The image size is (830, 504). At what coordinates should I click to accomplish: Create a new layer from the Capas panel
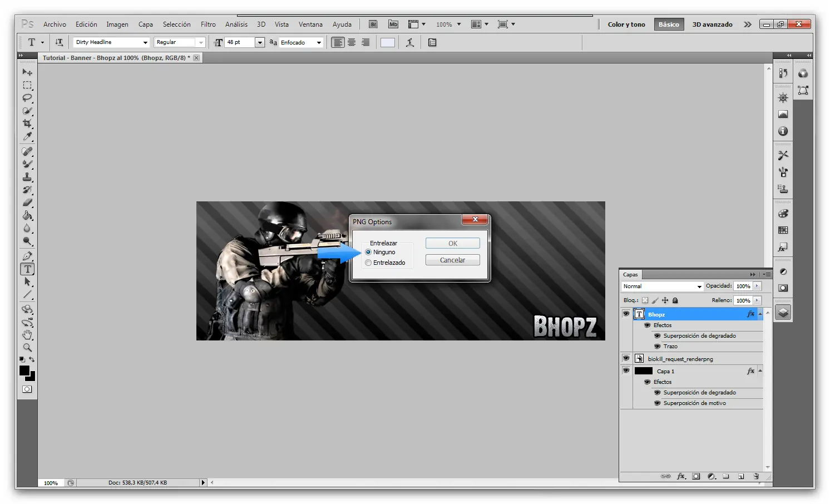pos(741,476)
